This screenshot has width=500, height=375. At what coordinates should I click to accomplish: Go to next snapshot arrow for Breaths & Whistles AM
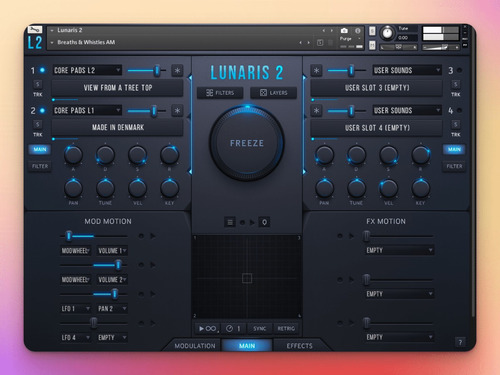point(308,42)
